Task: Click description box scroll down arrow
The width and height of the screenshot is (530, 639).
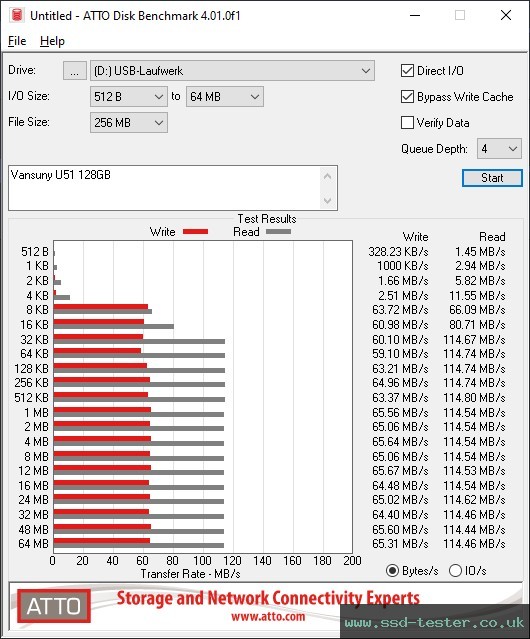Action: pos(328,200)
